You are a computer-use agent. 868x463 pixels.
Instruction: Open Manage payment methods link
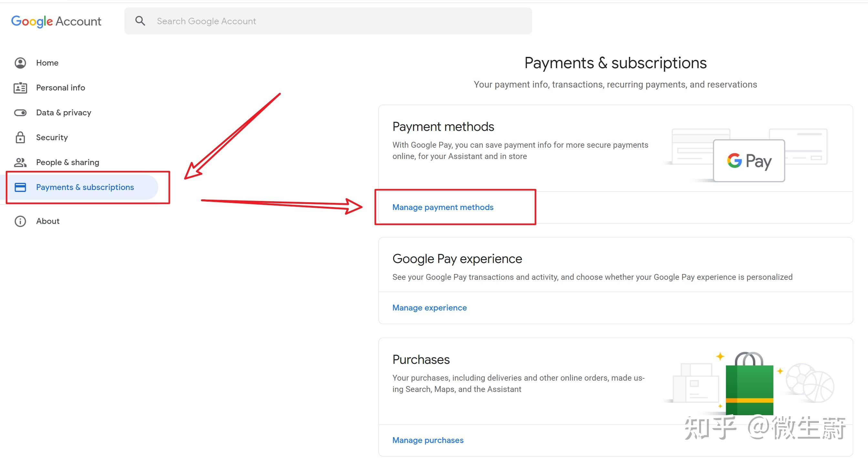pyautogui.click(x=443, y=207)
